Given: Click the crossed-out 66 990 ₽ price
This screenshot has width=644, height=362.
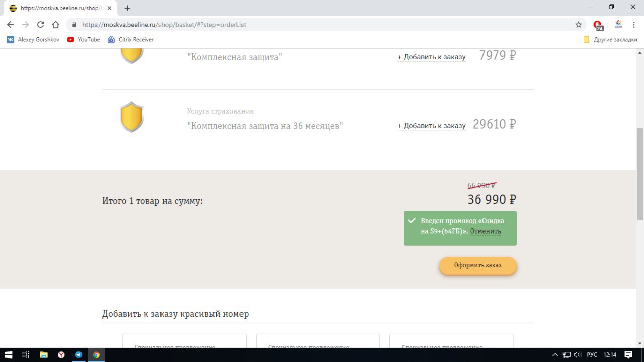Looking at the screenshot, I should coord(482,185).
